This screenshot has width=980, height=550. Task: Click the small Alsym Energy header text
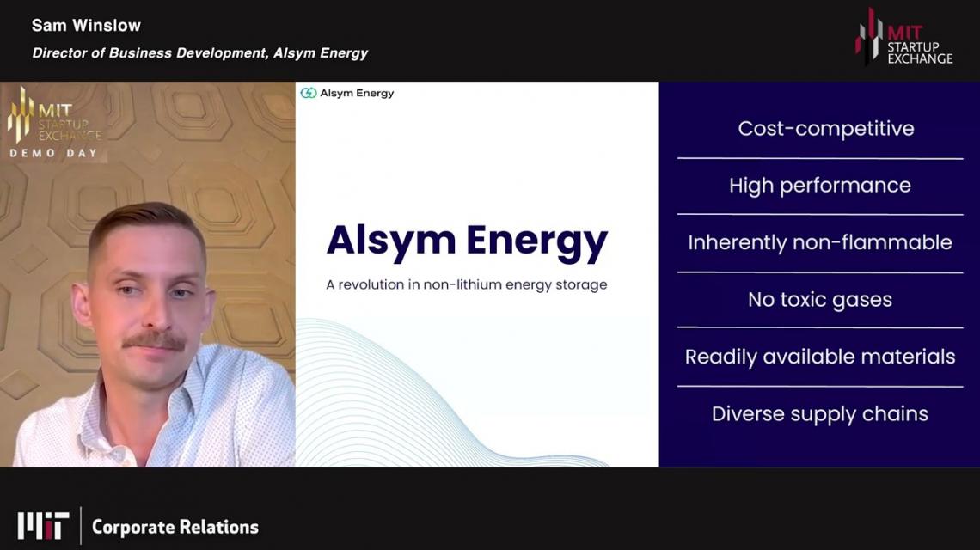point(357,93)
